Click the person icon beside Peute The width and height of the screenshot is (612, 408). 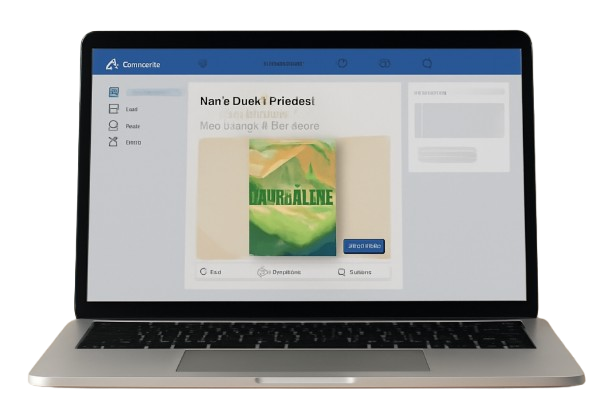(x=113, y=126)
